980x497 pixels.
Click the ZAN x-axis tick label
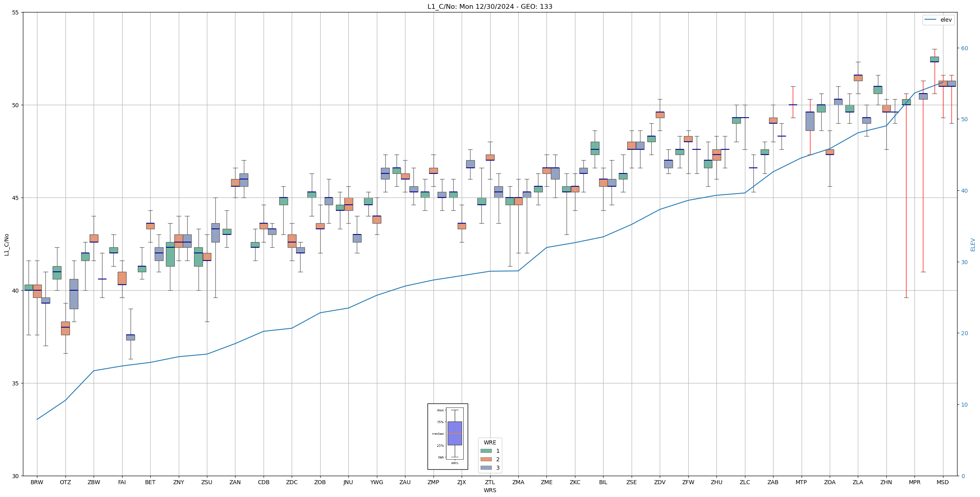[x=235, y=482]
